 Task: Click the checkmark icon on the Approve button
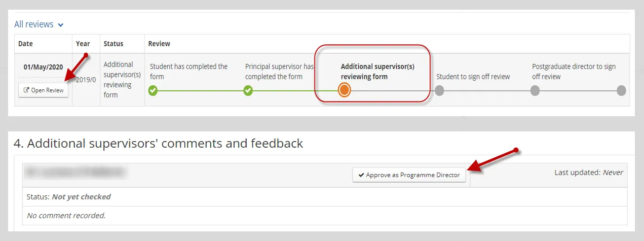(361, 175)
